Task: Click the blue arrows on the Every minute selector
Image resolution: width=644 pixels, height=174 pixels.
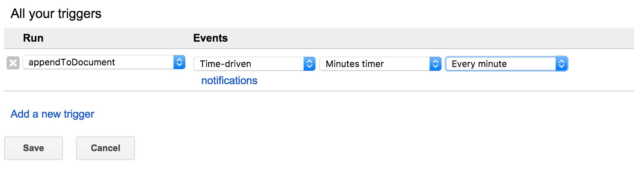Action: [x=561, y=64]
